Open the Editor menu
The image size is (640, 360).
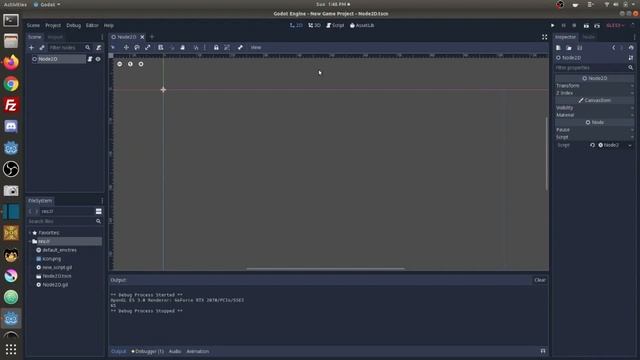point(92,25)
